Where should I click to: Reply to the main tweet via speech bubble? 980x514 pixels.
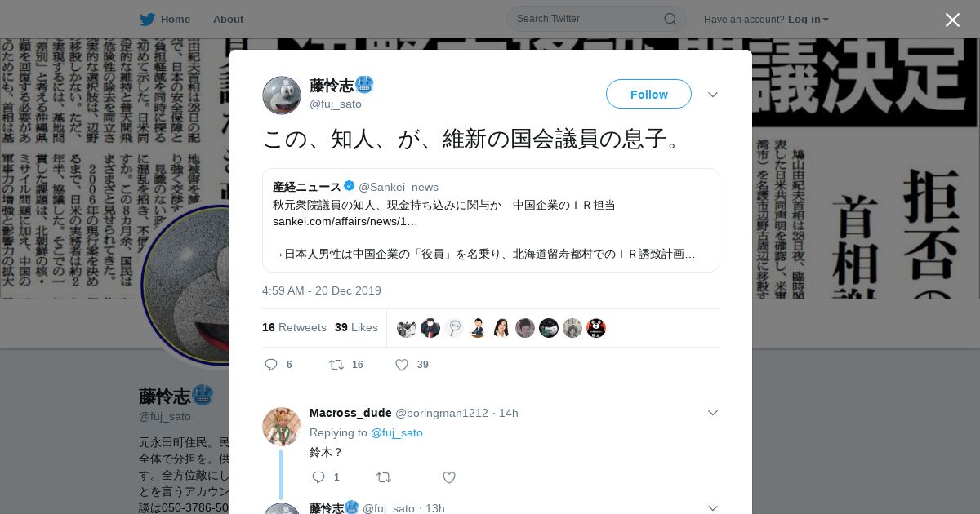[271, 365]
